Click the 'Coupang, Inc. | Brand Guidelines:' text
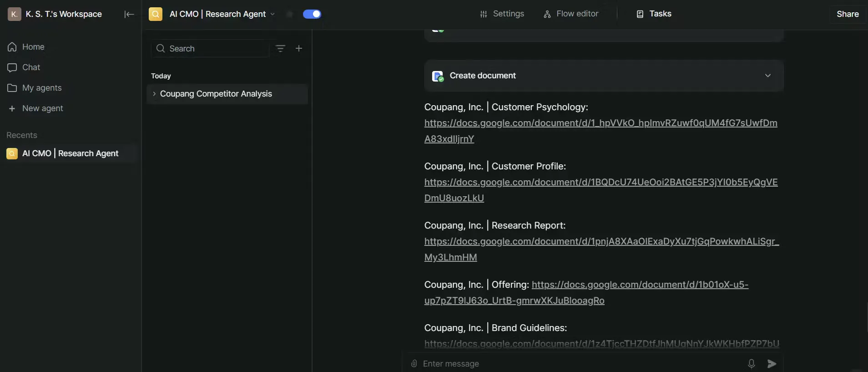Image resolution: width=868 pixels, height=372 pixels. point(495,328)
